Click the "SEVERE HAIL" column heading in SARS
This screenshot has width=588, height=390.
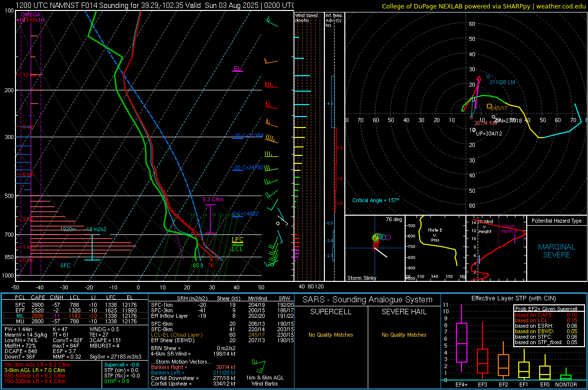404,312
